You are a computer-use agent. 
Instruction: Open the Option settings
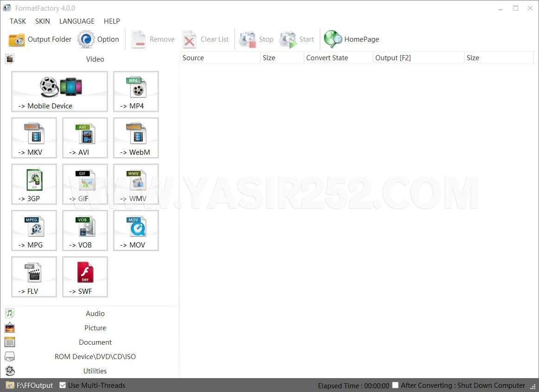pos(99,39)
